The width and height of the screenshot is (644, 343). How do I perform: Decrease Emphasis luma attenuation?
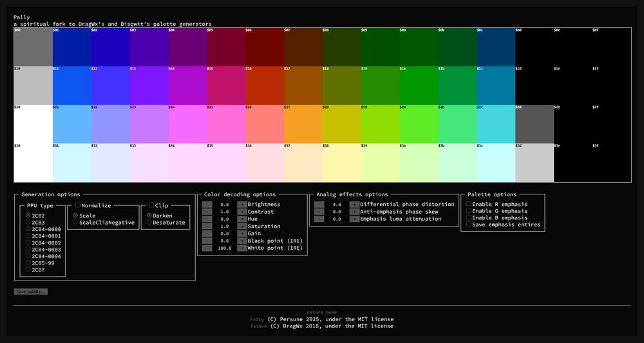tap(319, 219)
